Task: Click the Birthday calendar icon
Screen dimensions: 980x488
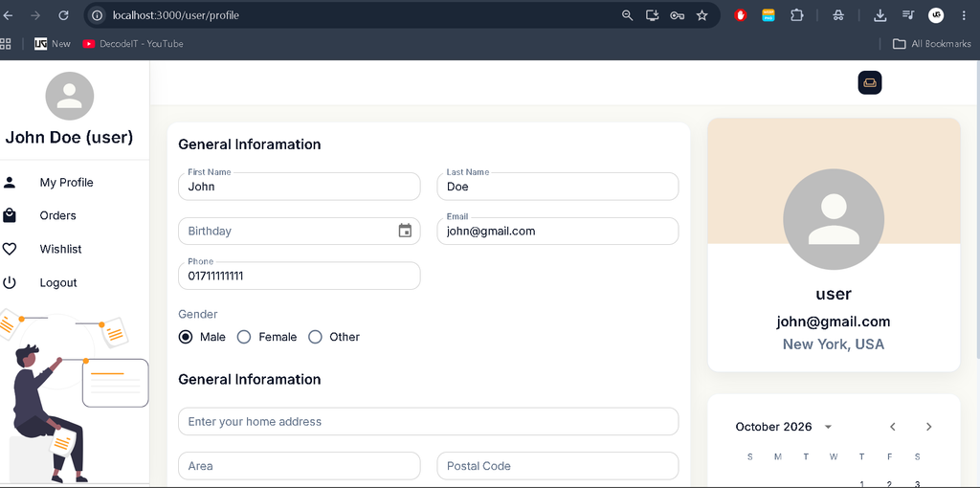Action: point(405,231)
